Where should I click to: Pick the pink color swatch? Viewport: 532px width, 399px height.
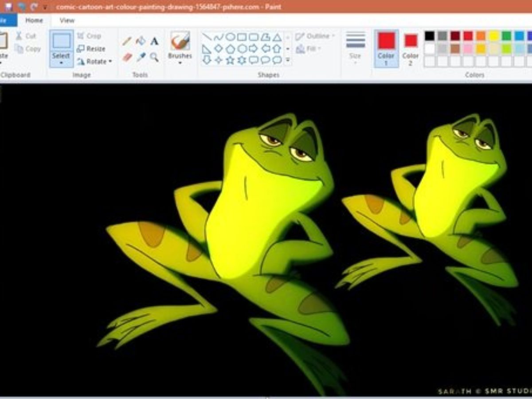pos(468,49)
